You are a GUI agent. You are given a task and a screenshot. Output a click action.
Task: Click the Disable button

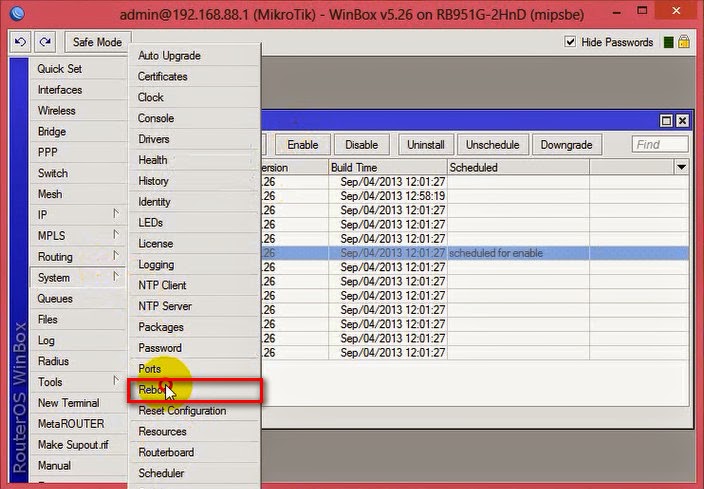(x=361, y=145)
